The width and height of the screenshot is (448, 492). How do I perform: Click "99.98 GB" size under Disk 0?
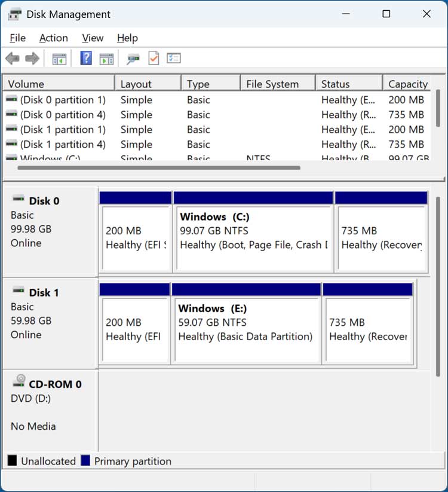click(x=31, y=229)
